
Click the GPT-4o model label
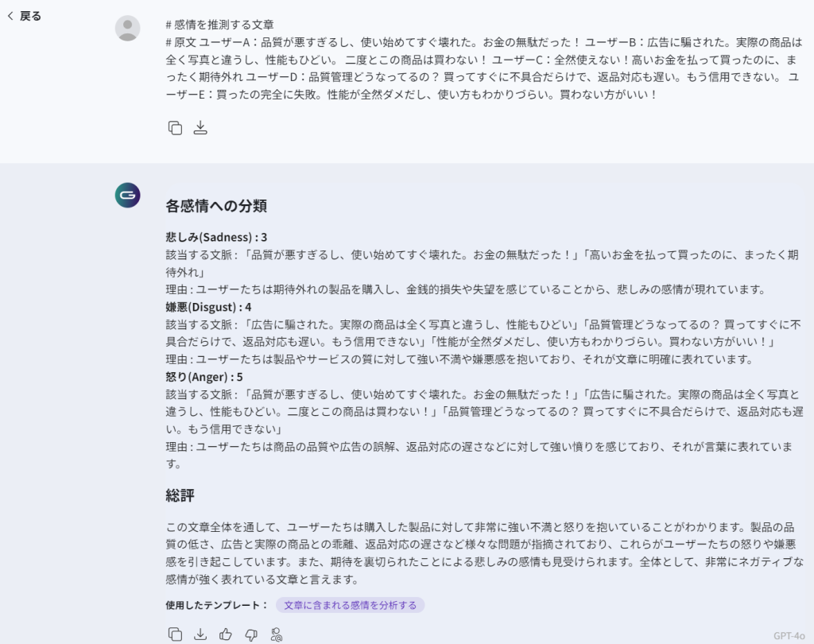(789, 635)
